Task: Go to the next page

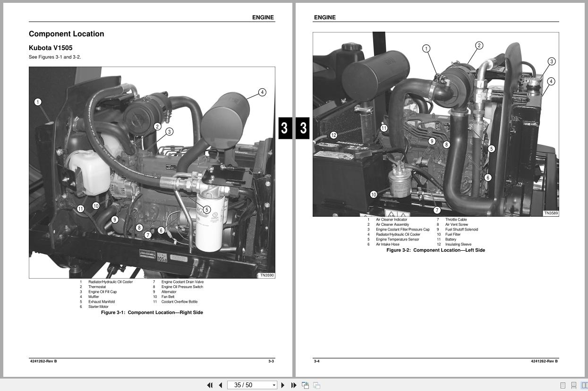Action: coord(283,385)
